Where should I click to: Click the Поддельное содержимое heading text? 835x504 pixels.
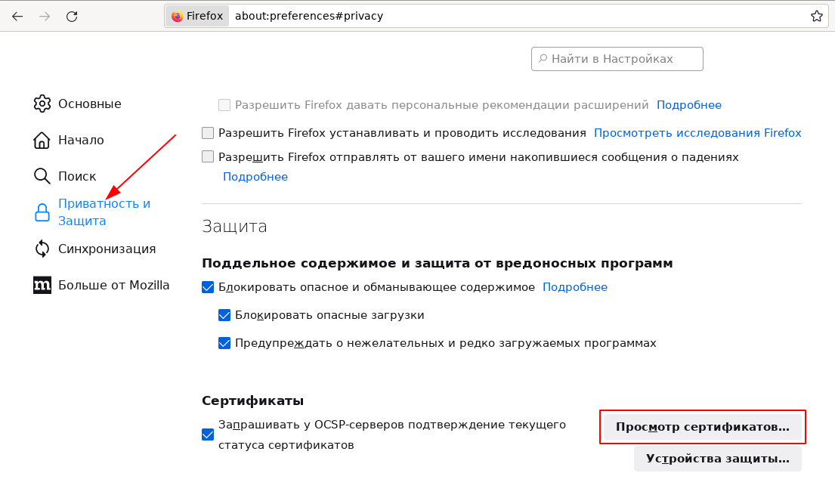(438, 263)
